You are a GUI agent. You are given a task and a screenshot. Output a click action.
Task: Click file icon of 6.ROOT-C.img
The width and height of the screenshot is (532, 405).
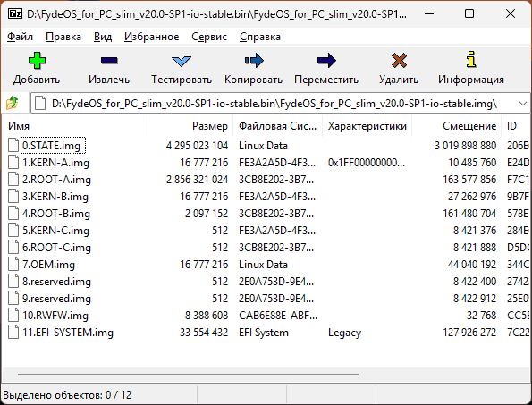click(x=13, y=247)
